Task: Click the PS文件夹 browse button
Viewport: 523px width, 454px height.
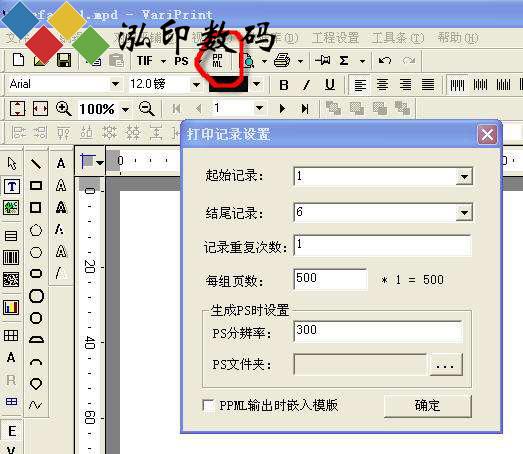Action: 446,365
